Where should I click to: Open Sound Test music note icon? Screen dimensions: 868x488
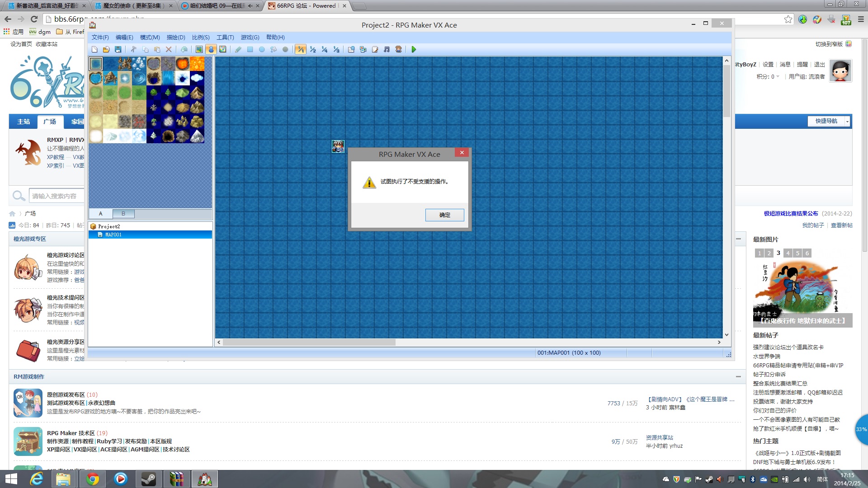point(387,50)
